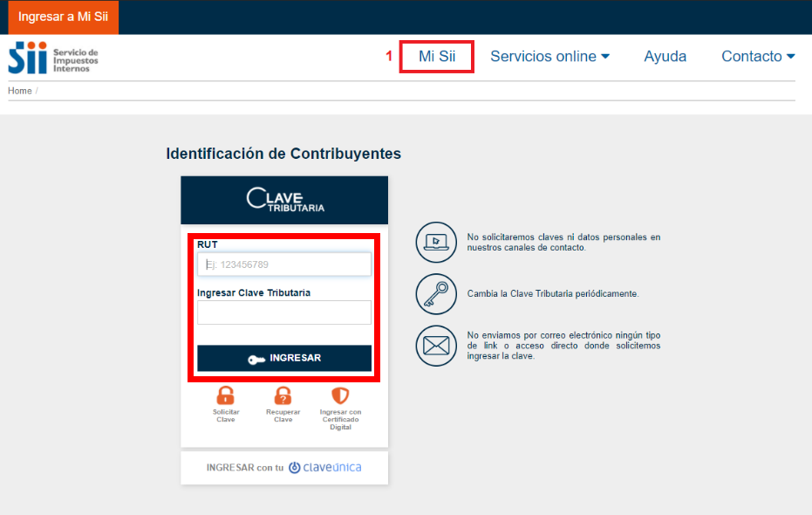Click the Ingresar Clave Tributaria label
This screenshot has width=812, height=515.
(254, 292)
